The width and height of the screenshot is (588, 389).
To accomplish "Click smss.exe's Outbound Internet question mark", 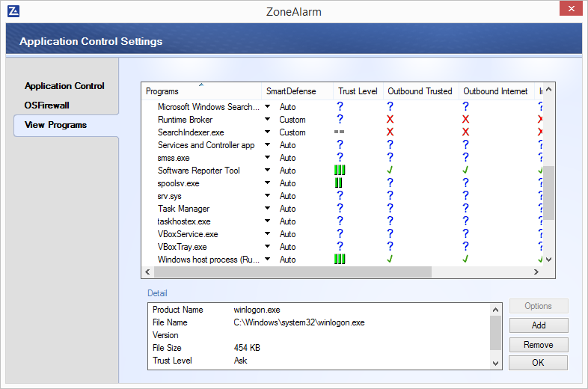I will [465, 158].
